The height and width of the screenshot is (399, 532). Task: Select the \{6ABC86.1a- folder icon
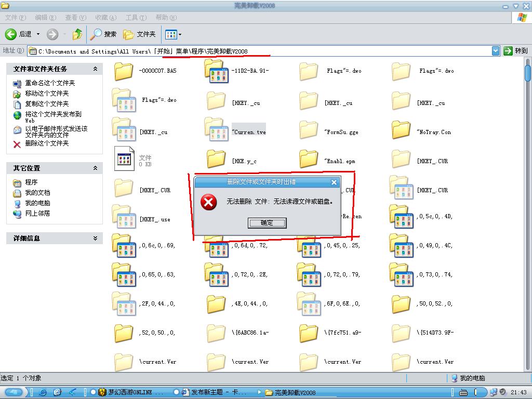tap(216, 333)
